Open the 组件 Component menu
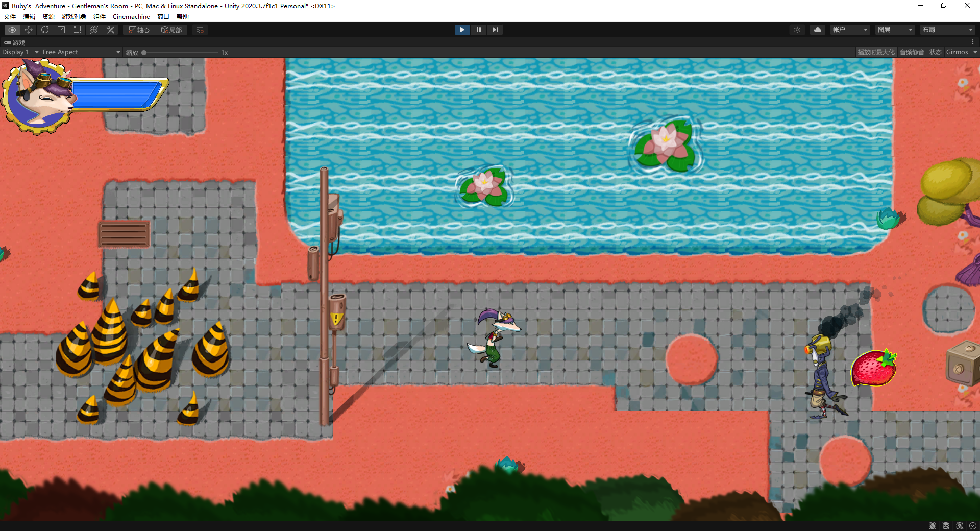This screenshot has height=531, width=980. tap(100, 16)
